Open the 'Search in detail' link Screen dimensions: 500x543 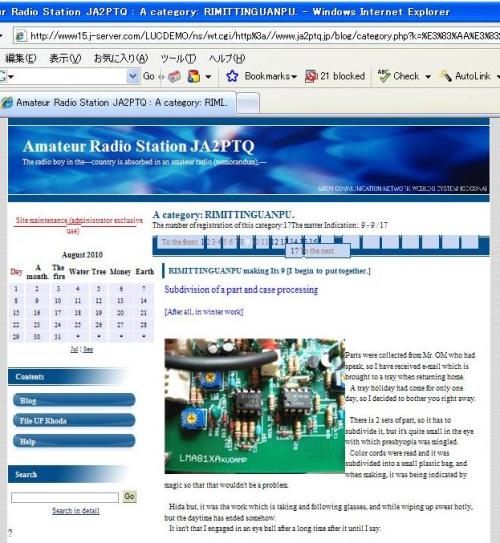[76, 510]
